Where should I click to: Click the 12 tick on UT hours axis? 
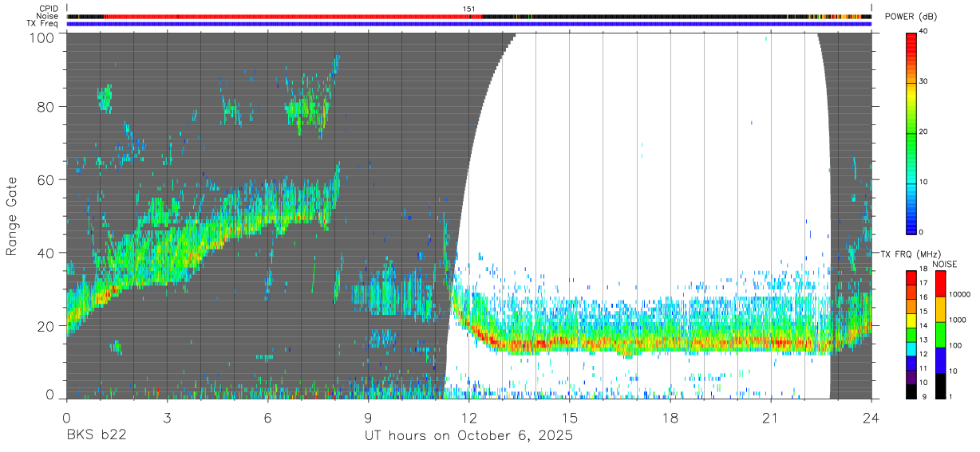click(468, 417)
